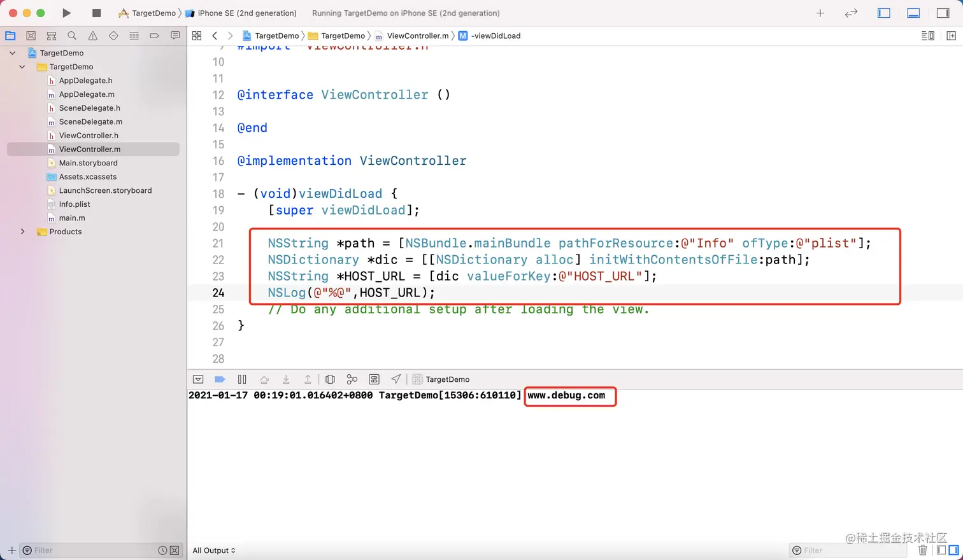Toggle the inspectors panel visibility

click(x=943, y=13)
